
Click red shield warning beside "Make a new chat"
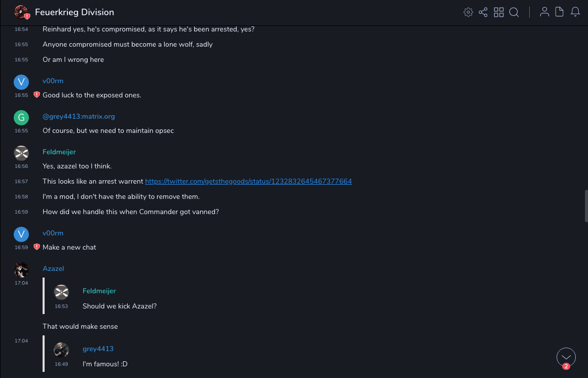point(36,247)
